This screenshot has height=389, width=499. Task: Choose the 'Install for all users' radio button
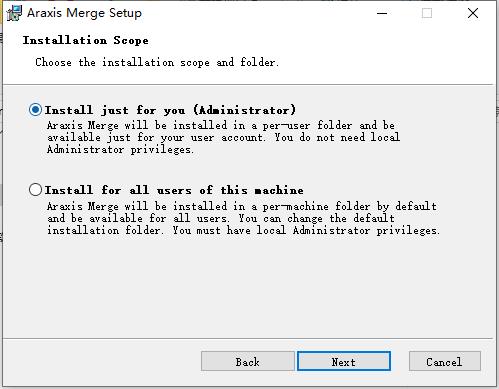point(35,190)
